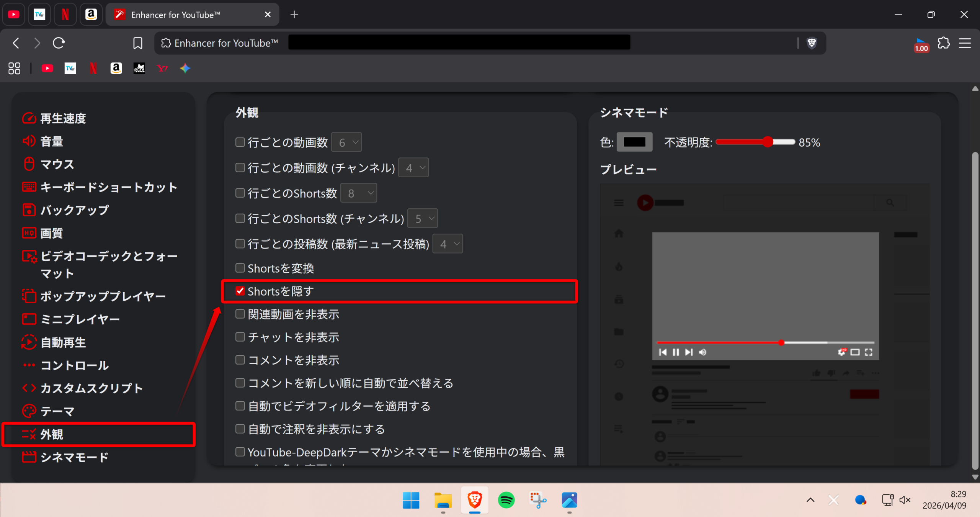The image size is (980, 517).
Task: Check the コメントを非表示 option
Action: point(240,360)
